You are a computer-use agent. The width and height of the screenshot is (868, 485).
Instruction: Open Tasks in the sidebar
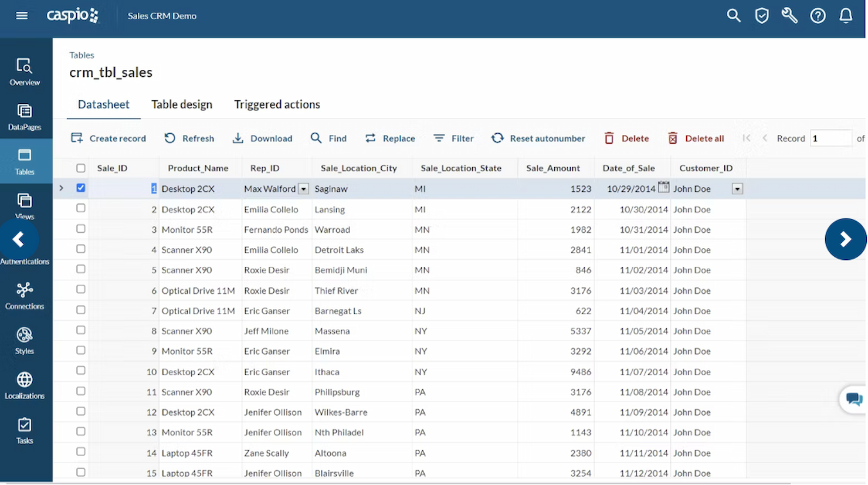click(x=25, y=431)
